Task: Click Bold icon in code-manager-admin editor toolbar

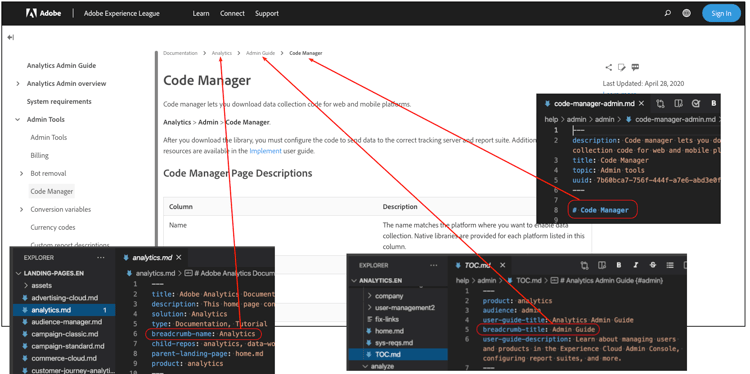Action: pos(714,103)
